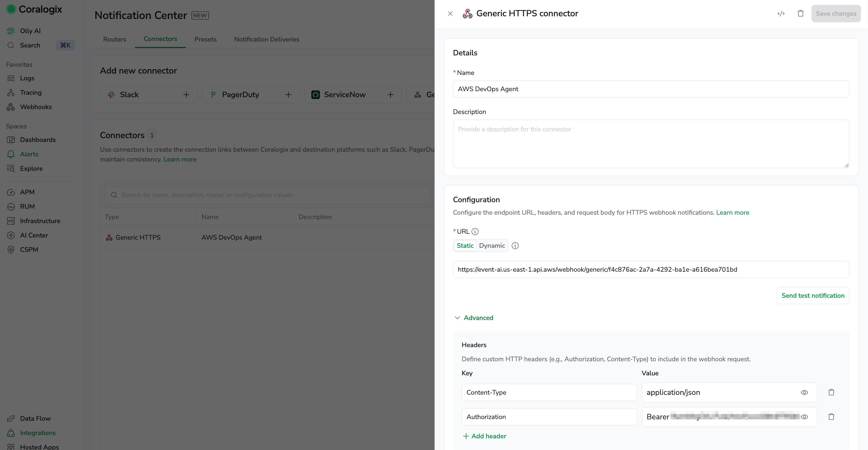Image resolution: width=868 pixels, height=450 pixels.
Task: Click the Add header link
Action: (485, 436)
